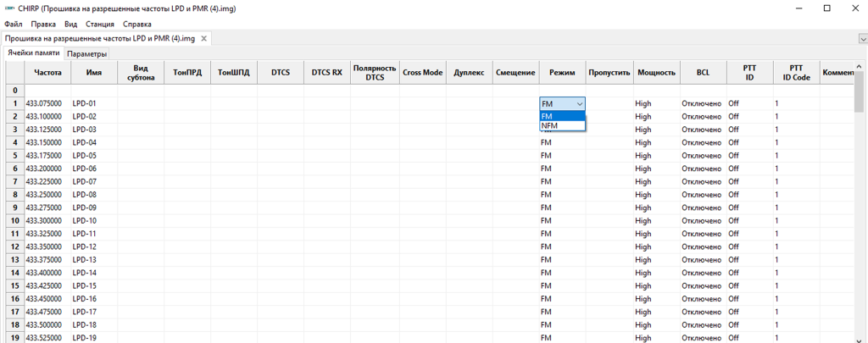Click the CHIRP application icon in title bar
This screenshot has width=868, height=343.
[9, 8]
